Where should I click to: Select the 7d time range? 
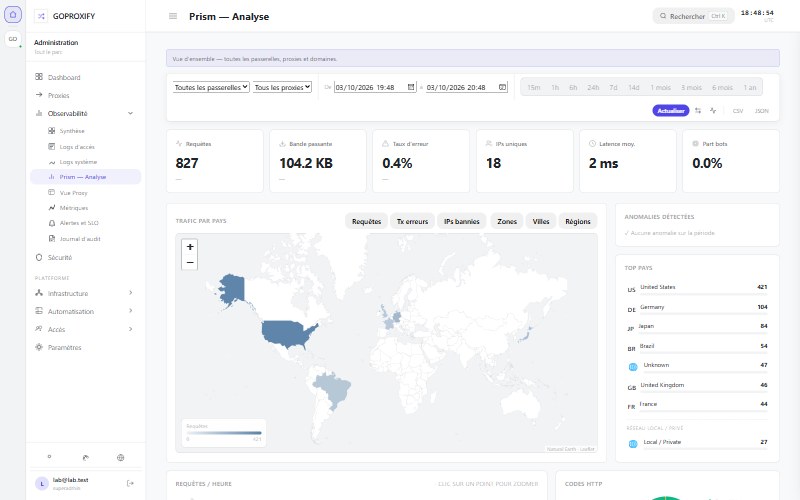pyautogui.click(x=613, y=88)
